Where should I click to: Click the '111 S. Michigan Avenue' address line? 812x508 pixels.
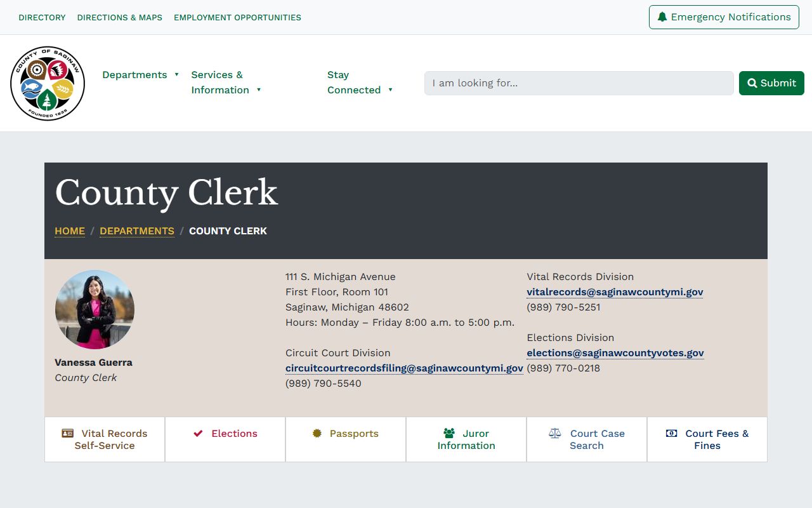pyautogui.click(x=341, y=277)
